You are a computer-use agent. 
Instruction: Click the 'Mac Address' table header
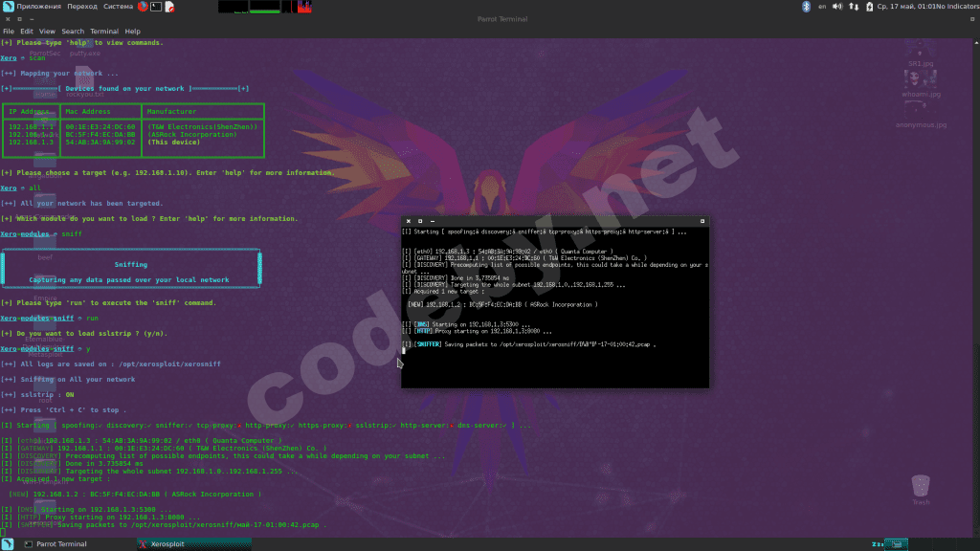pyautogui.click(x=87, y=112)
